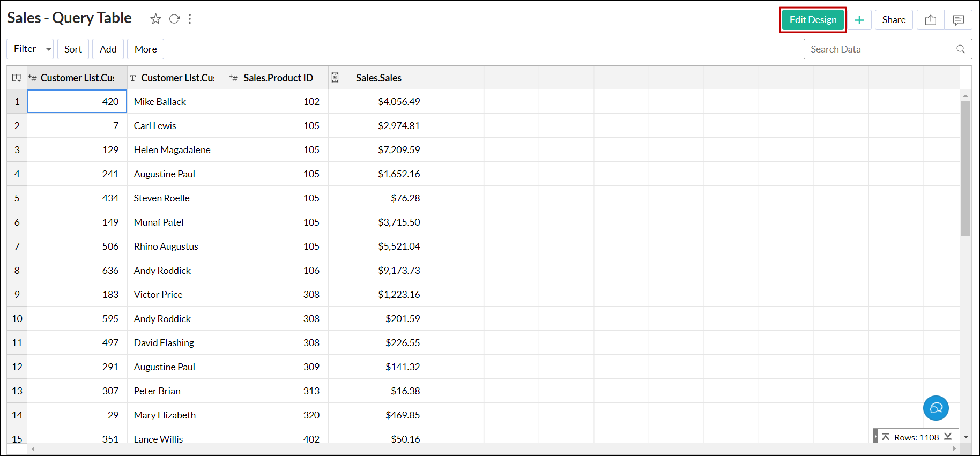Screen dimensions: 980x456
Task: Click the refresh data icon beside the title
Action: 174,19
